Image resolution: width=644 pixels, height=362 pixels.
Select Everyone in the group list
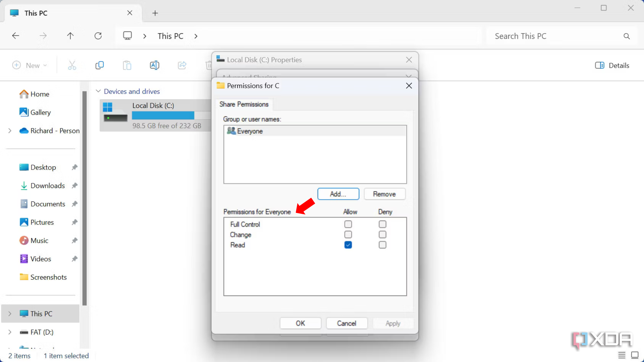click(250, 131)
